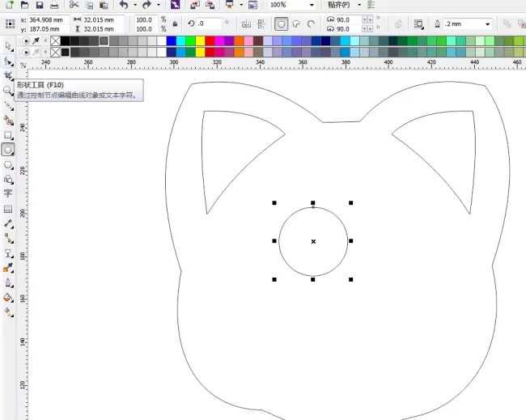This screenshot has height=420, width=526.
Task: Click the no-fill X swatch in top palette
Action: coord(55,41)
